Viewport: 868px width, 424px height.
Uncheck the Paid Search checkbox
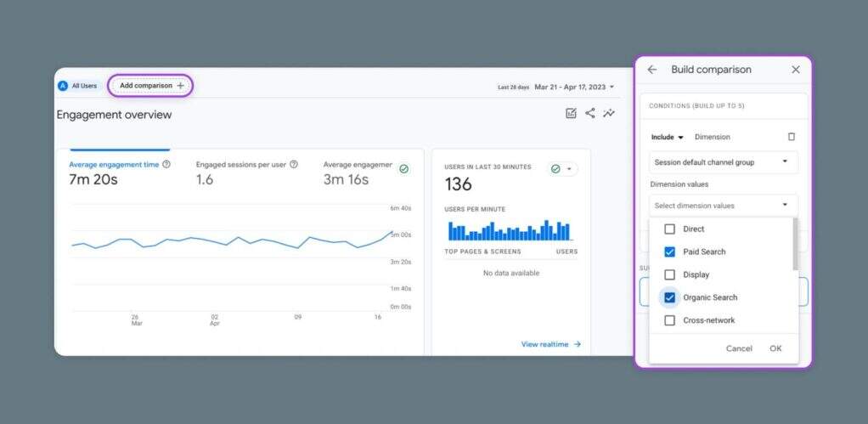click(x=669, y=252)
